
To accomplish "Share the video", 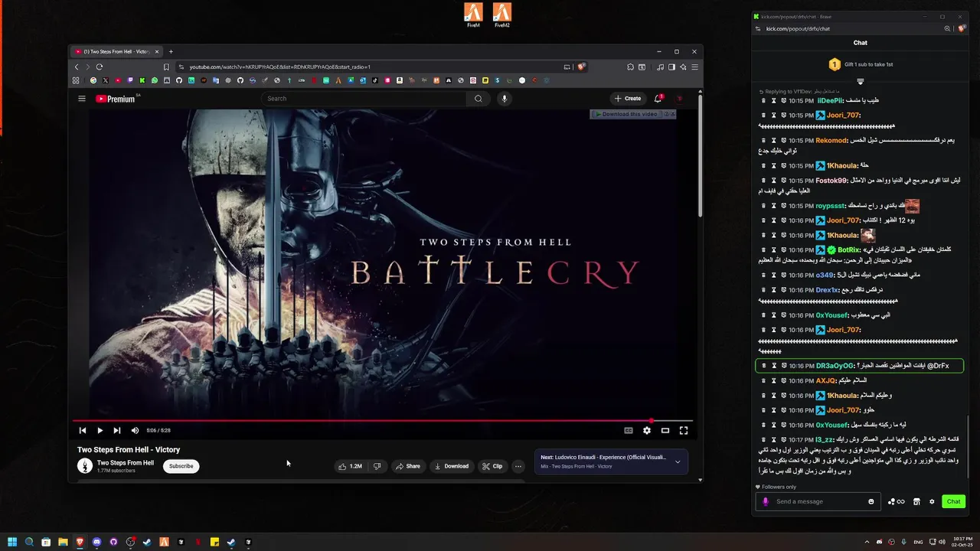I will [x=407, y=466].
